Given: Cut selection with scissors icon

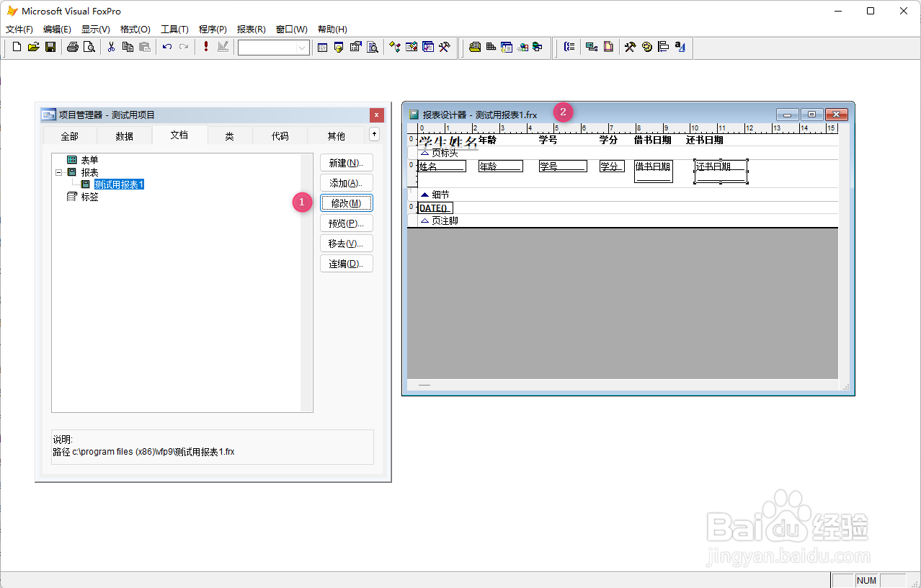Looking at the screenshot, I should point(112,47).
